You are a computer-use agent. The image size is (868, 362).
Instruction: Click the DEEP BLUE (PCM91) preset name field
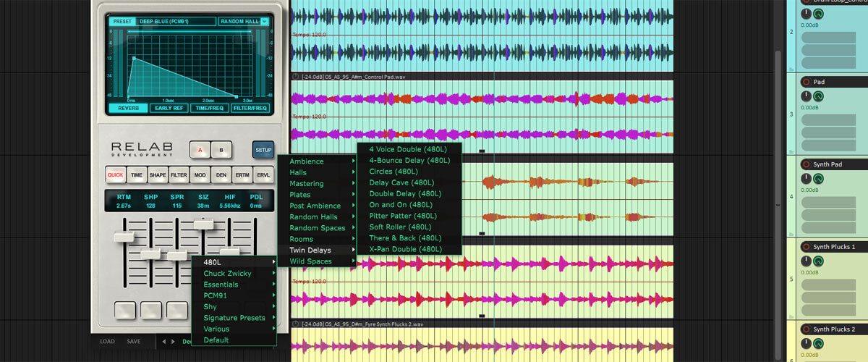[x=176, y=22]
